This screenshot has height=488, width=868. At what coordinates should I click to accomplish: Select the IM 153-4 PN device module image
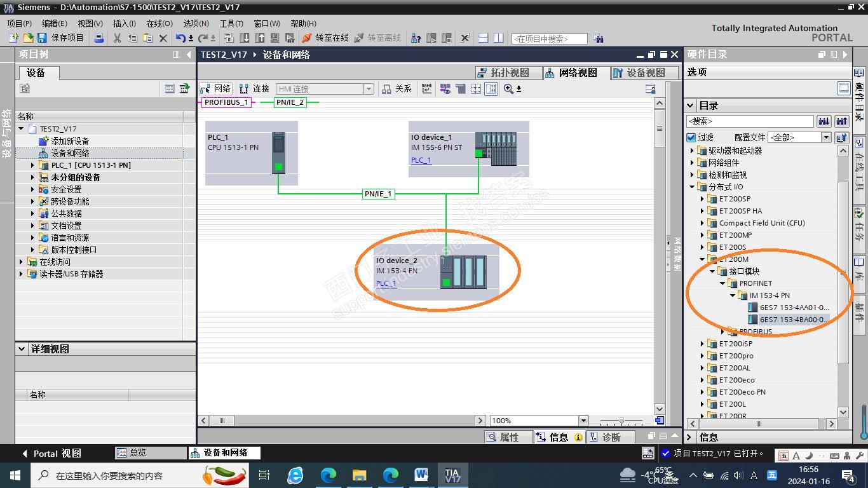point(463,272)
